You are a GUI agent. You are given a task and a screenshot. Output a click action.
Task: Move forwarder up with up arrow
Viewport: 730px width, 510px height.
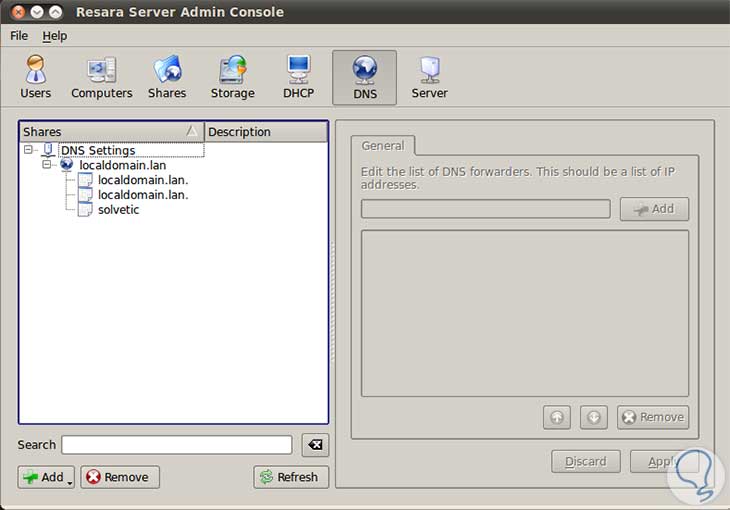557,417
